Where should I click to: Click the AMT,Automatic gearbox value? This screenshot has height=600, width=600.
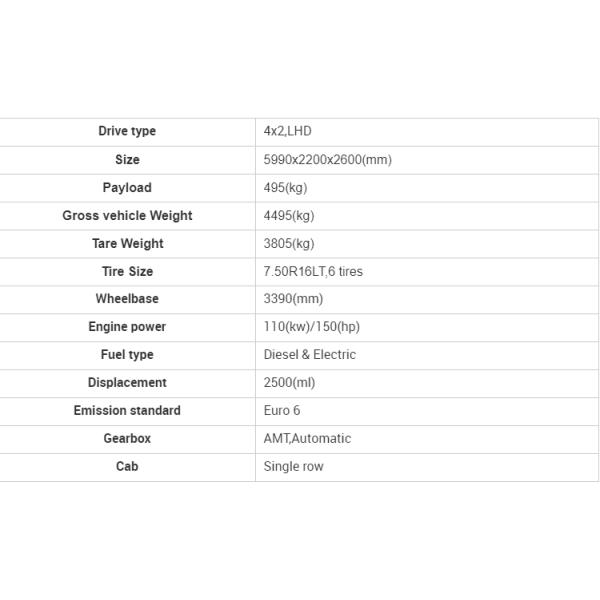pos(307,439)
